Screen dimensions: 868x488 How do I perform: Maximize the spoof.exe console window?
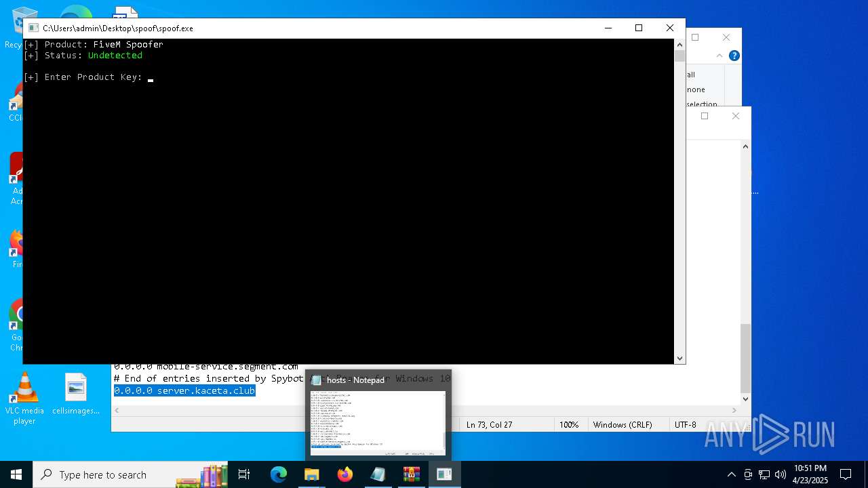[638, 28]
